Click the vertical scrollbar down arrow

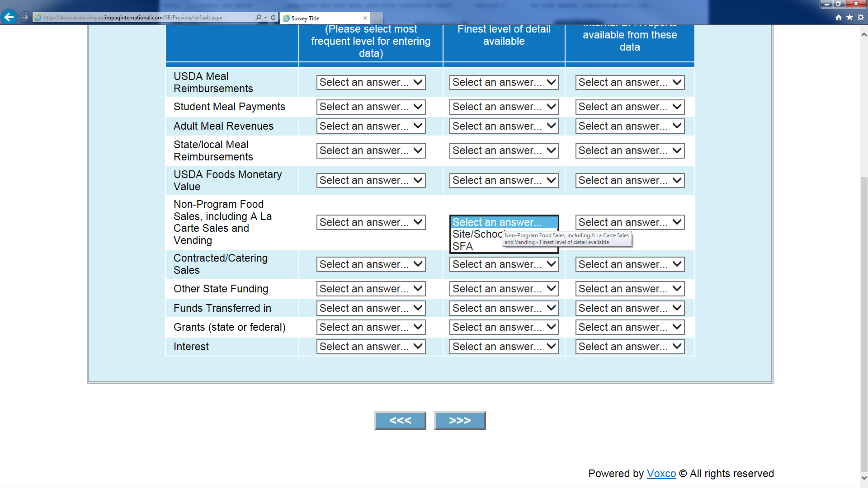point(864,478)
